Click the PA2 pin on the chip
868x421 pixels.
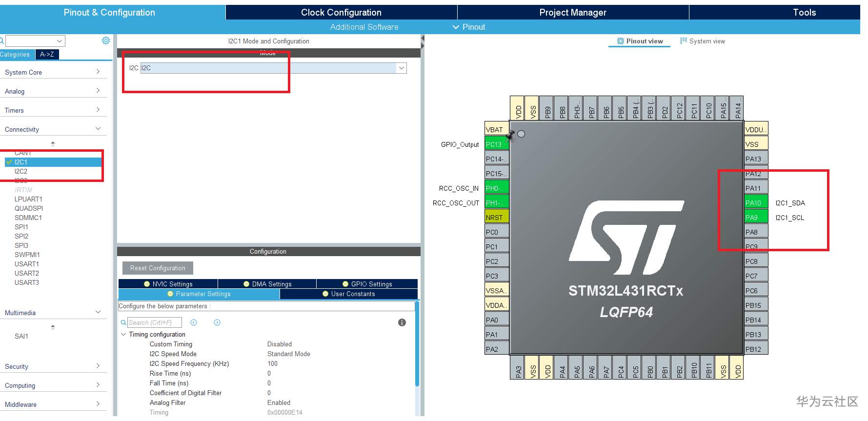(497, 349)
